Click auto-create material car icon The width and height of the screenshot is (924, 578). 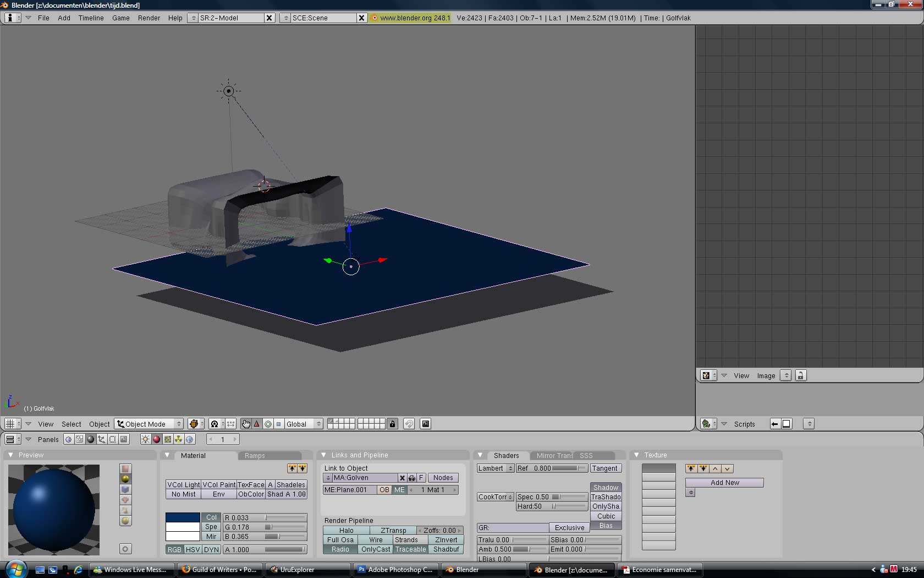pyautogui.click(x=412, y=478)
